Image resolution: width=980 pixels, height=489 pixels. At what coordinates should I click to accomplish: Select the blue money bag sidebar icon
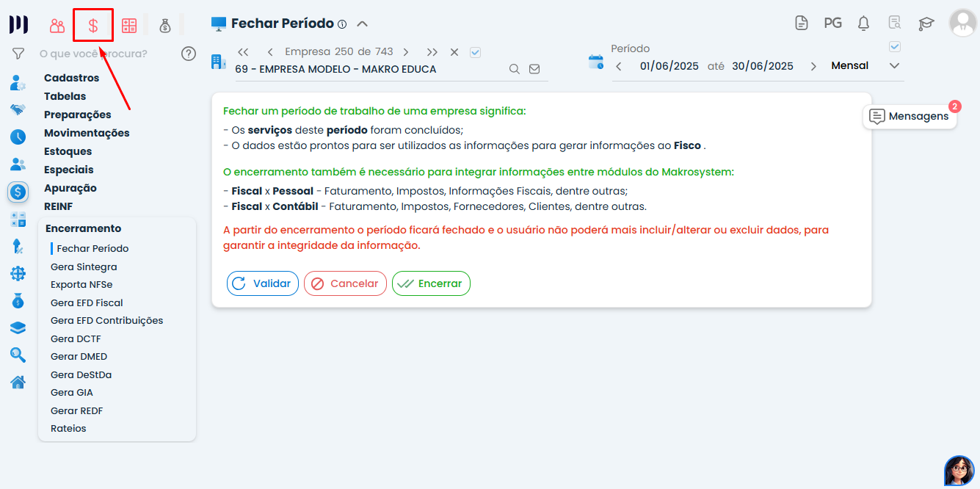click(x=18, y=301)
